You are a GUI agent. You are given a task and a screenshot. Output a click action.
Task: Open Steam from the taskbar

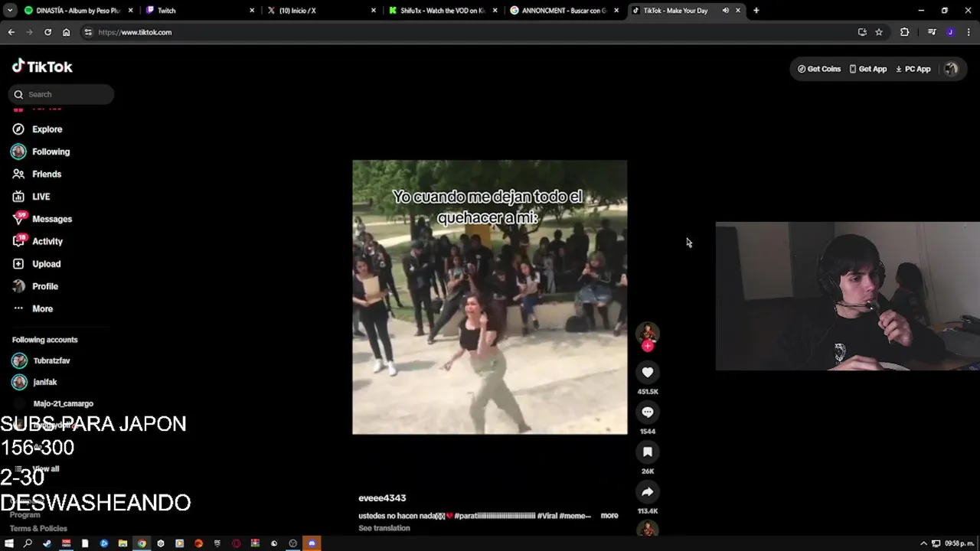(x=47, y=543)
